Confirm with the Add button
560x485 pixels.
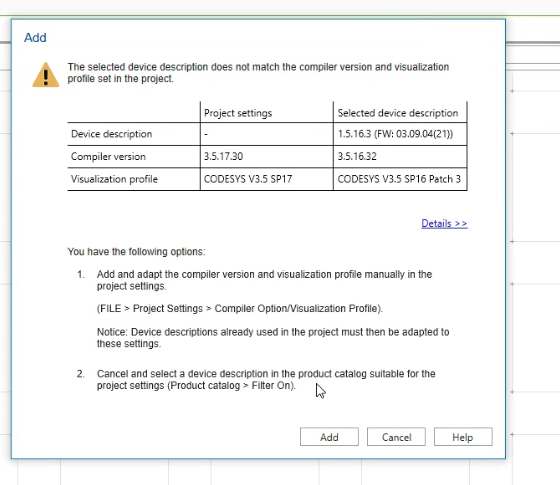[x=329, y=437]
